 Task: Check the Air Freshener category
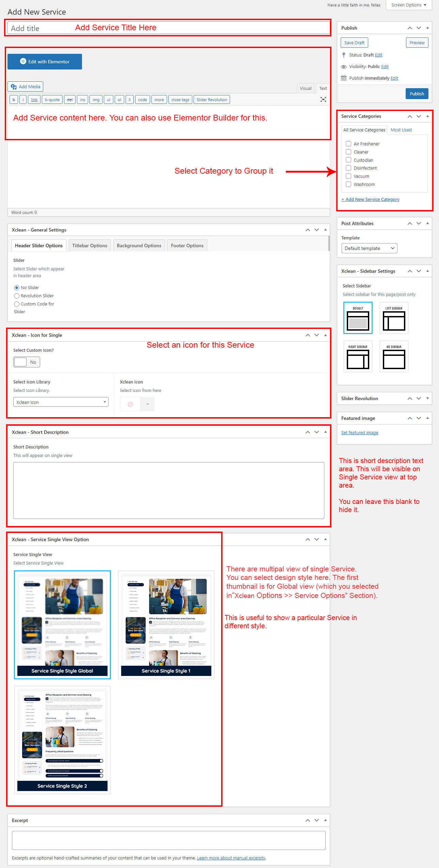[x=348, y=144]
